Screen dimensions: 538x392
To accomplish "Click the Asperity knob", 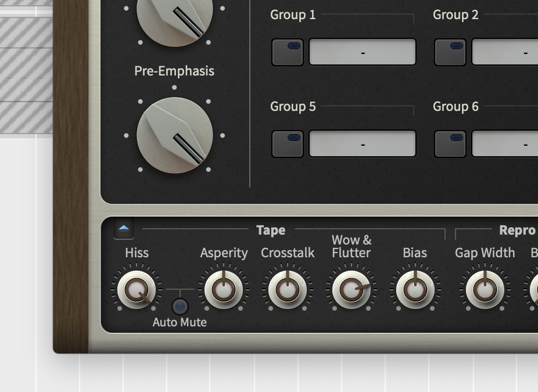I will [223, 289].
